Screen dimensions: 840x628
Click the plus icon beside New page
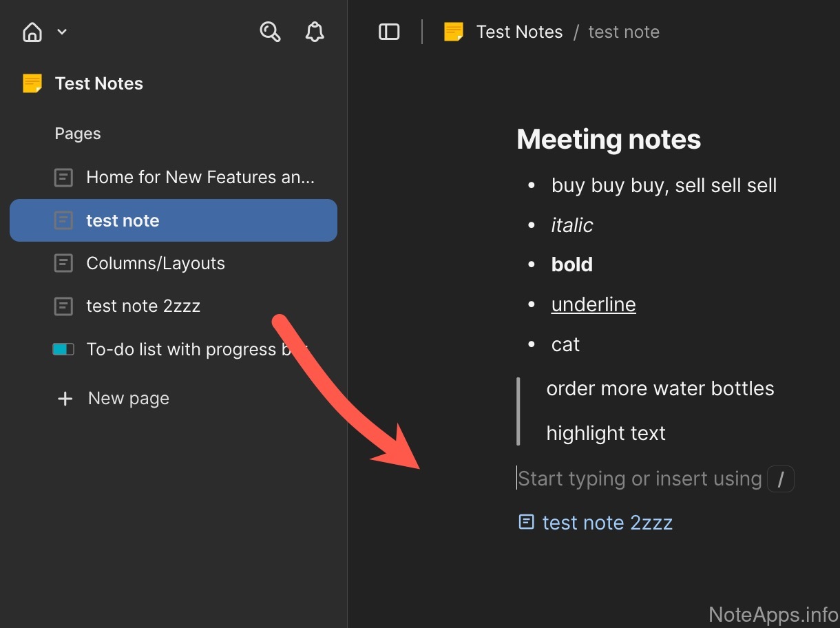point(65,399)
